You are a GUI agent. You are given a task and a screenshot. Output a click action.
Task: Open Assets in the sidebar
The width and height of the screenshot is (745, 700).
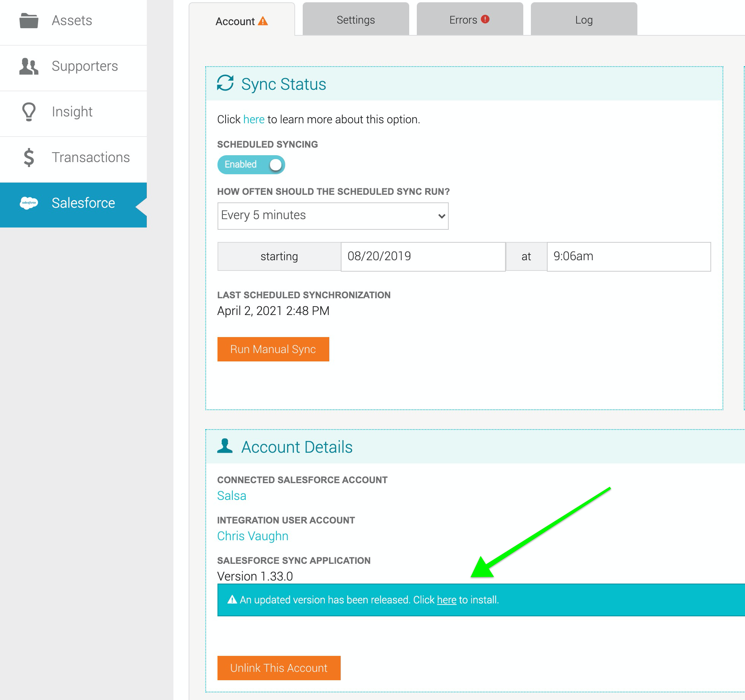pyautogui.click(x=73, y=22)
